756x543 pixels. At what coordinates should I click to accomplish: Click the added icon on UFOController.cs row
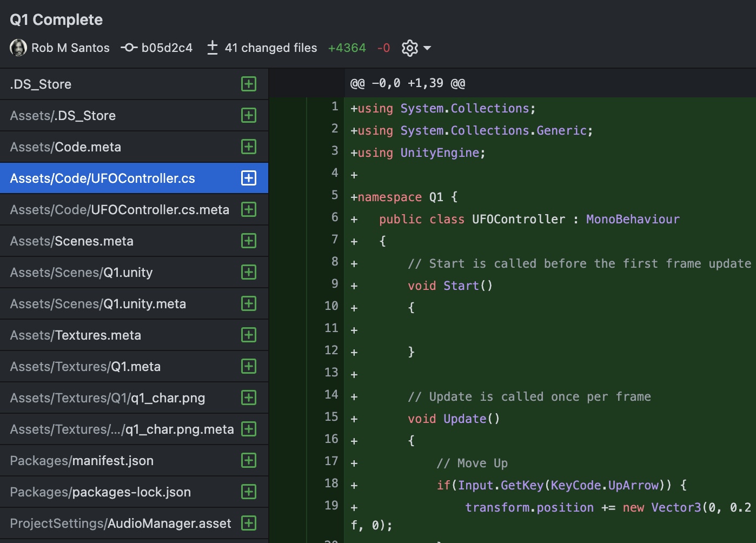[x=249, y=178]
